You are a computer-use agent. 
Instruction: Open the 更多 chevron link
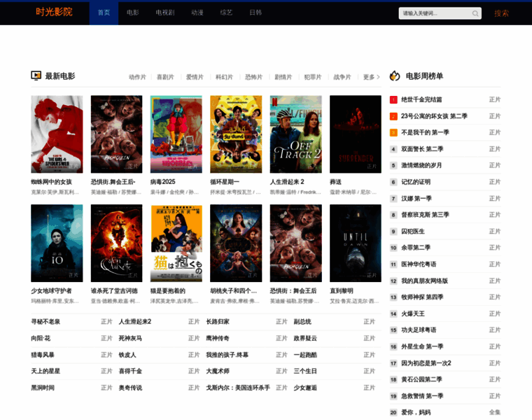372,77
